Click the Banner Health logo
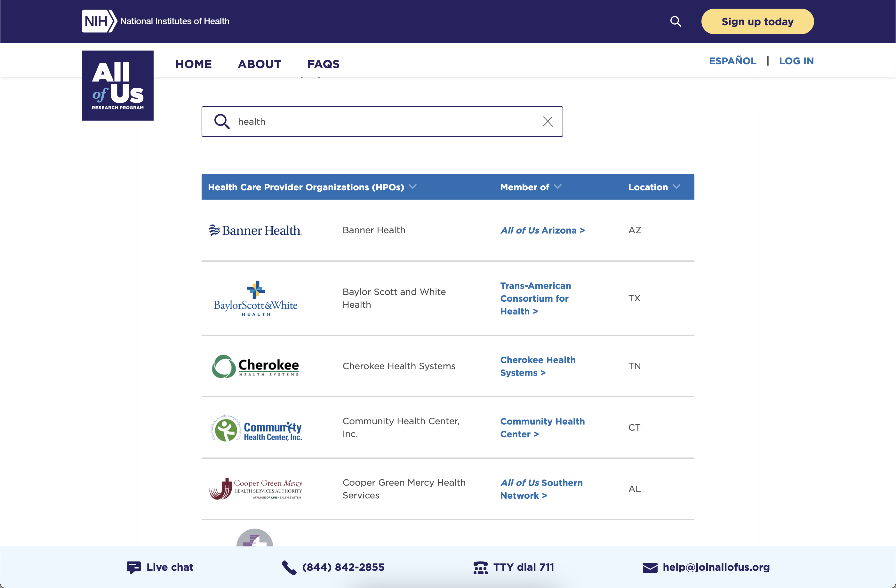 point(256,230)
